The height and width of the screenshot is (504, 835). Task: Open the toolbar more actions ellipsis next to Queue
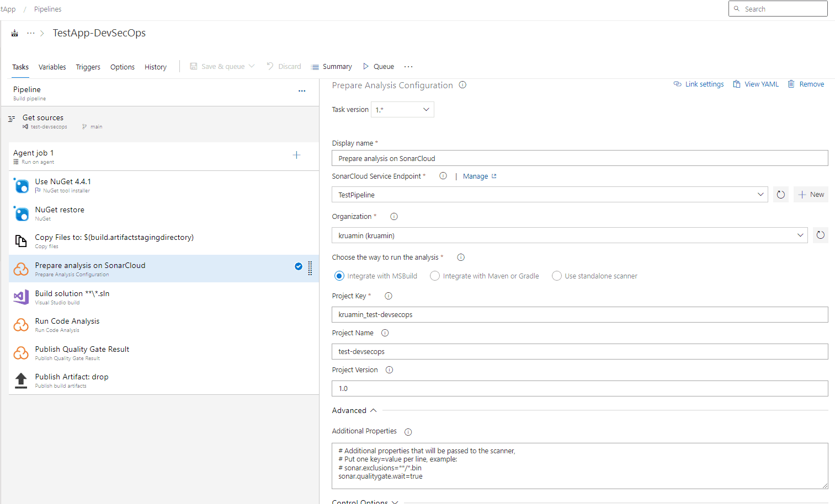[408, 67]
